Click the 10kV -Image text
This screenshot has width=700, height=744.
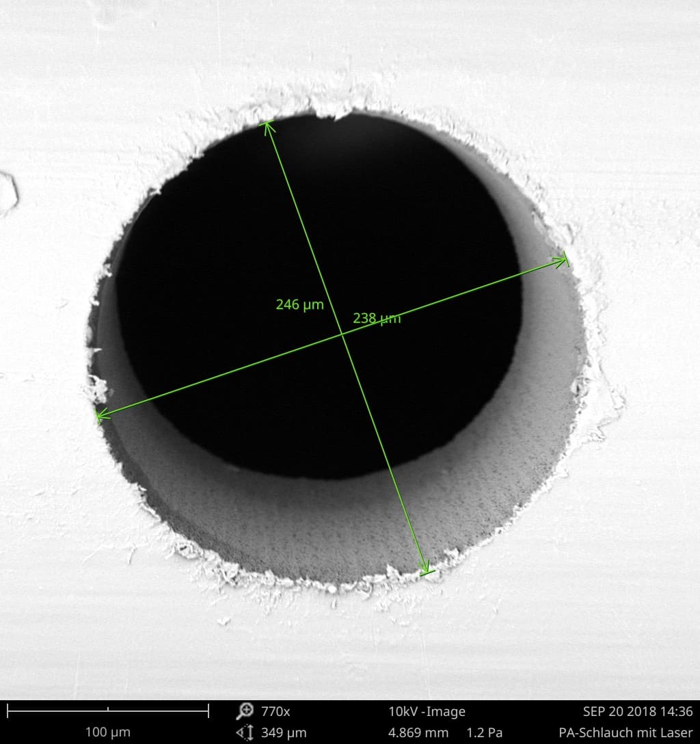pyautogui.click(x=427, y=711)
